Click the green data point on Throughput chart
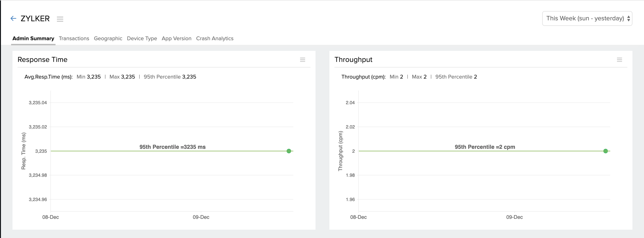The height and width of the screenshot is (238, 644). pos(605,151)
